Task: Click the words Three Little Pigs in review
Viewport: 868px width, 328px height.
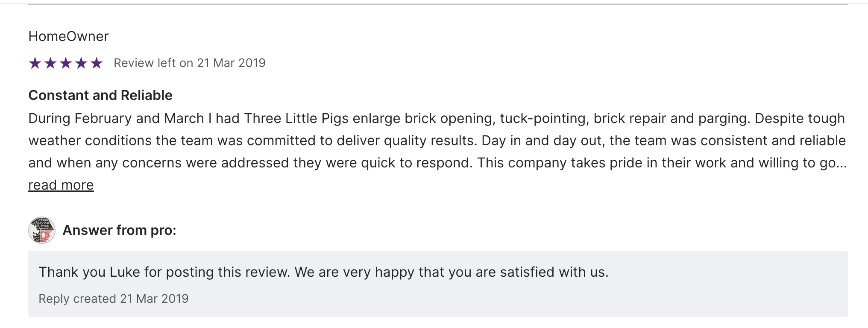Action: 296,118
